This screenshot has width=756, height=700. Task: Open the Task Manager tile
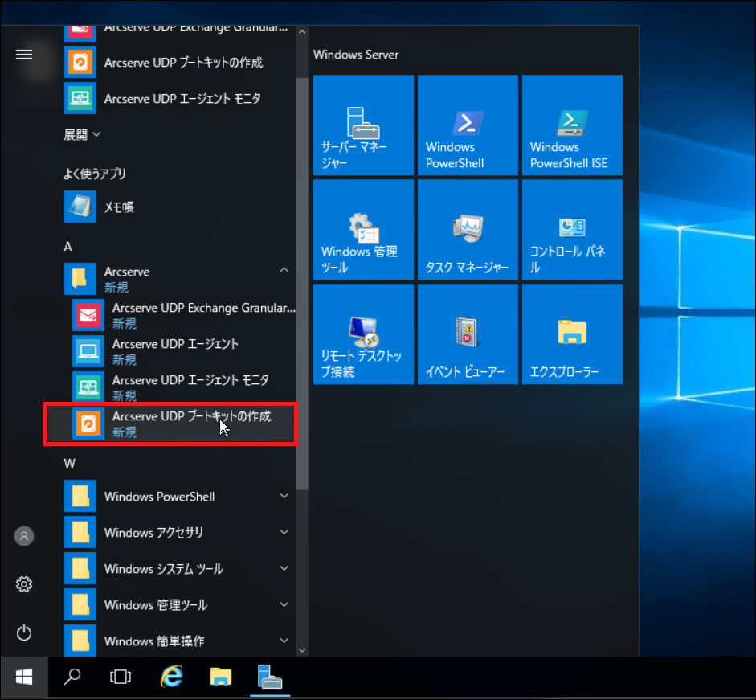pos(468,229)
